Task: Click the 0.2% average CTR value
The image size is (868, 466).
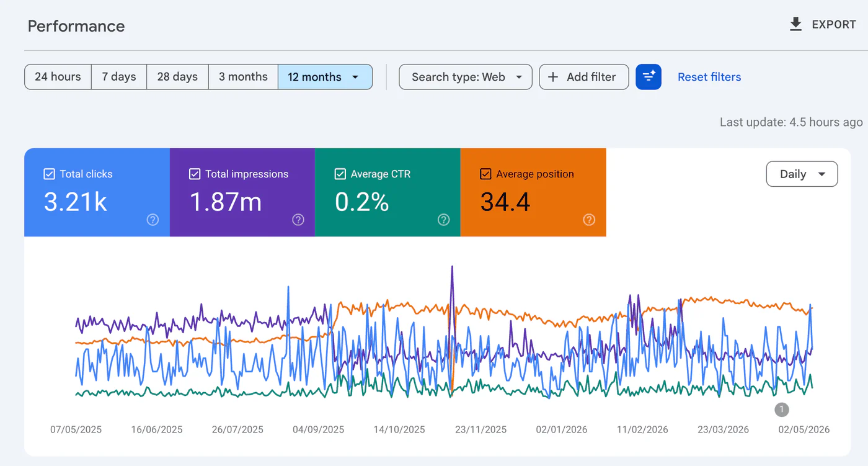Action: point(362,202)
